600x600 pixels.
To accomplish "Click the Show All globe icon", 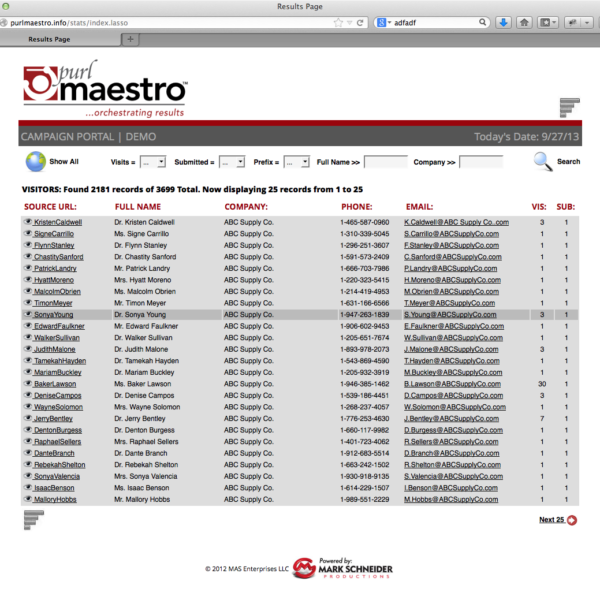I will point(35,161).
